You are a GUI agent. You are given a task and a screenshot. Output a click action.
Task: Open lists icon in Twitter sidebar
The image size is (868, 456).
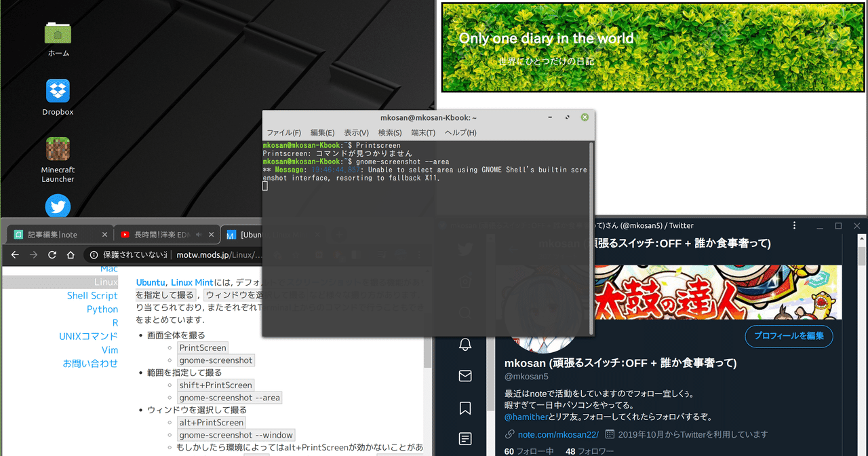(x=465, y=439)
